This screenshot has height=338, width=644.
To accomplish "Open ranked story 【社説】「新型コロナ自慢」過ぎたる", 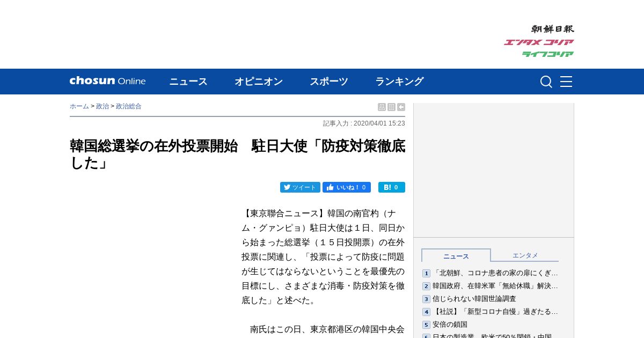I will [x=495, y=312].
